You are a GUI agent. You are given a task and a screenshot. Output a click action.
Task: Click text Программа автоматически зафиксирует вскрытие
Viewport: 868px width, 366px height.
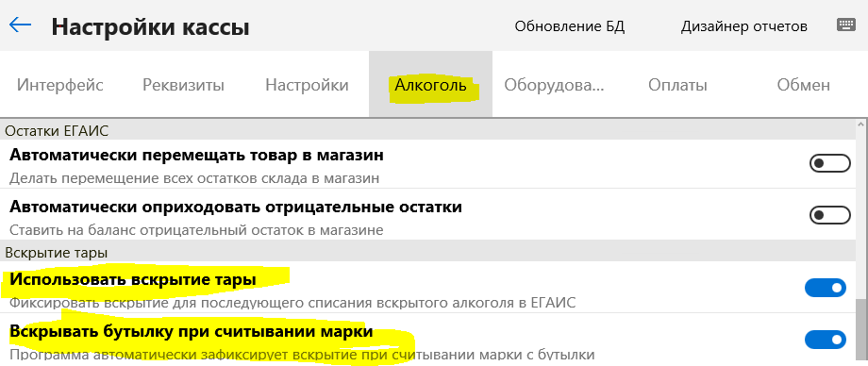(x=183, y=355)
